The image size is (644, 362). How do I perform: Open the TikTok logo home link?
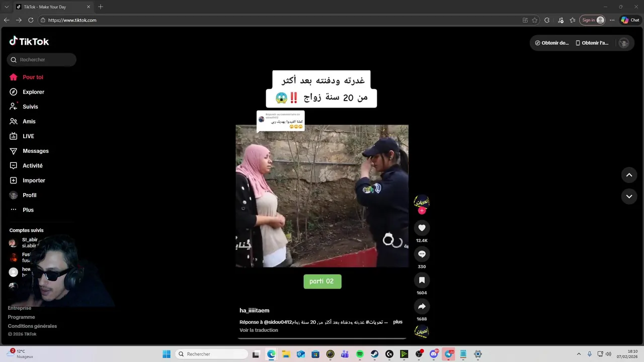point(29,41)
